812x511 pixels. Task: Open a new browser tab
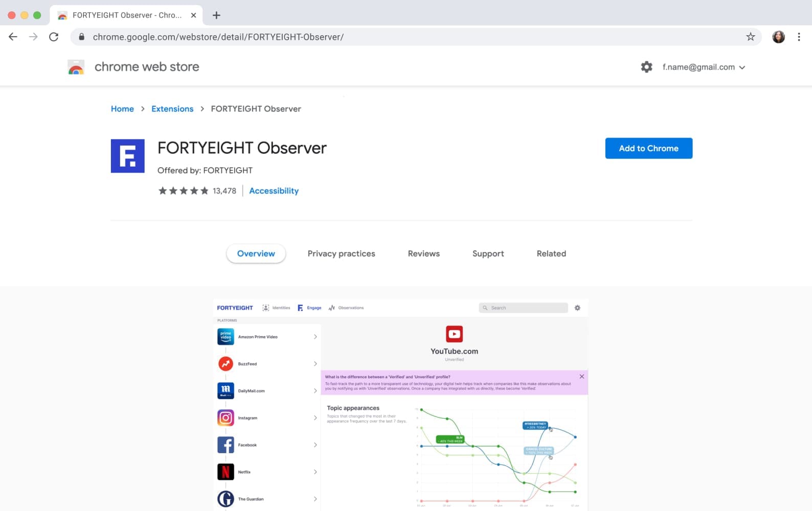click(x=216, y=15)
